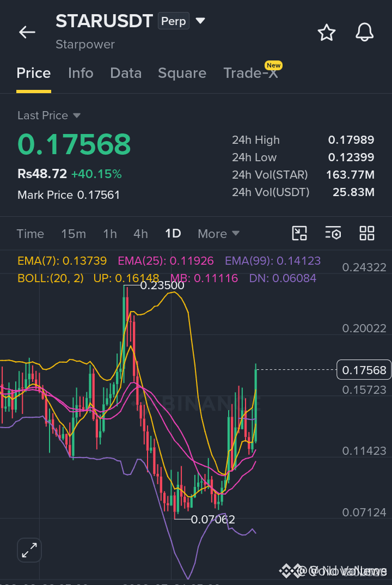Screen dimensions: 392x585
Task: Tap the Rs48.72 converted price
Action: tap(42, 174)
